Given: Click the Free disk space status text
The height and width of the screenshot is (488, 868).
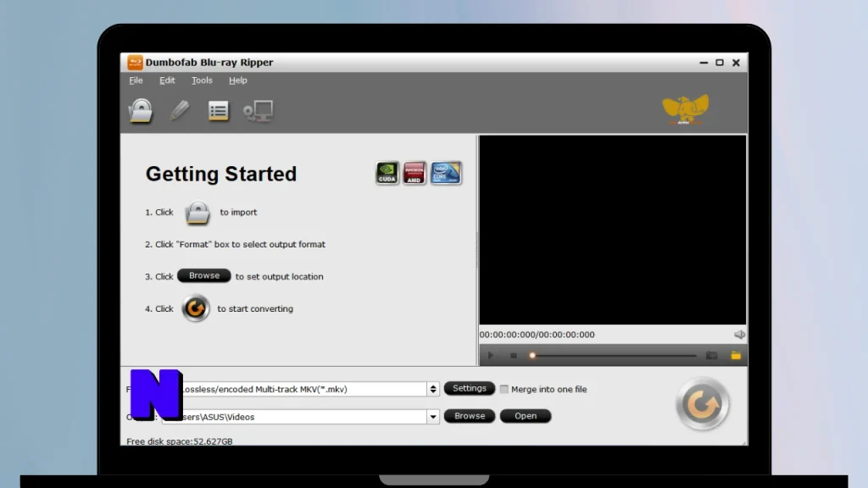Looking at the screenshot, I should coord(180,441).
